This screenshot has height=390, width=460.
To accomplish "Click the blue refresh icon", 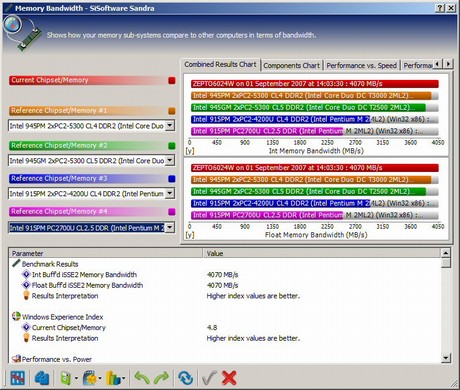I will (185, 378).
